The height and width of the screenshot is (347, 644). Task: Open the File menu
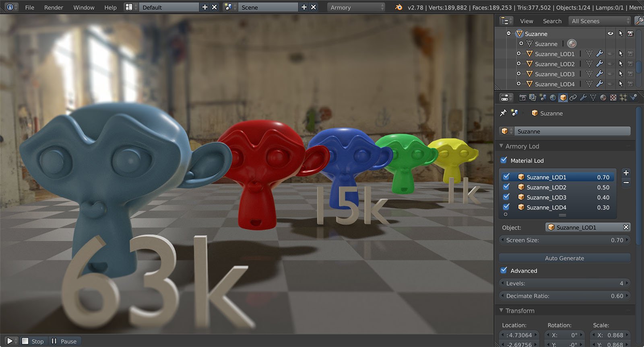[x=29, y=7]
